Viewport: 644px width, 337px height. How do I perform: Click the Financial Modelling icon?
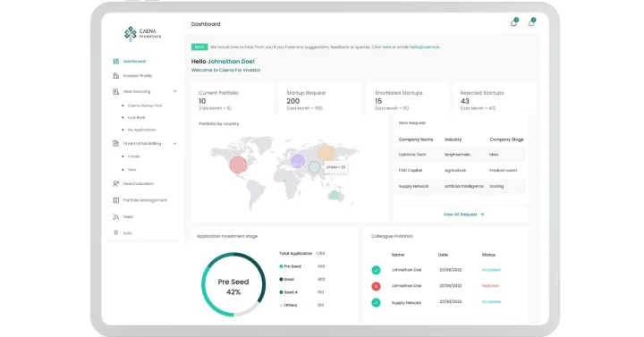click(115, 143)
